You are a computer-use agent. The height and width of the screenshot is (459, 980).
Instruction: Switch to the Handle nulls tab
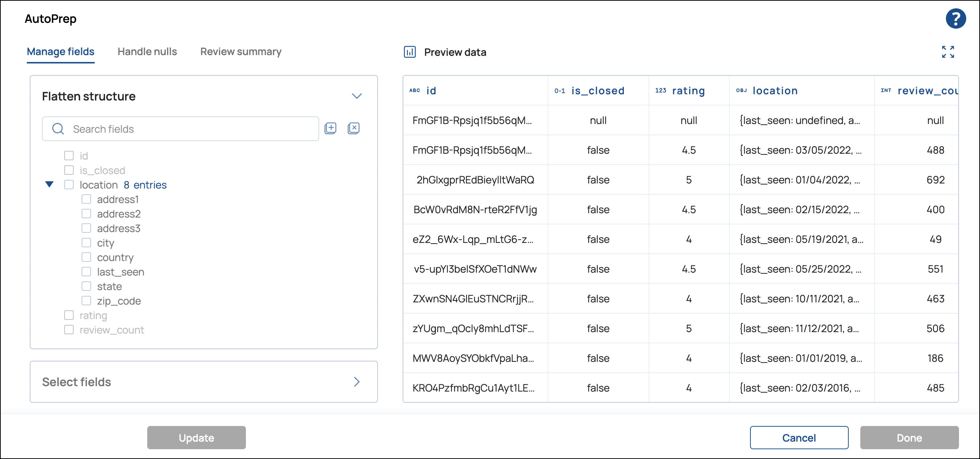(x=147, y=52)
